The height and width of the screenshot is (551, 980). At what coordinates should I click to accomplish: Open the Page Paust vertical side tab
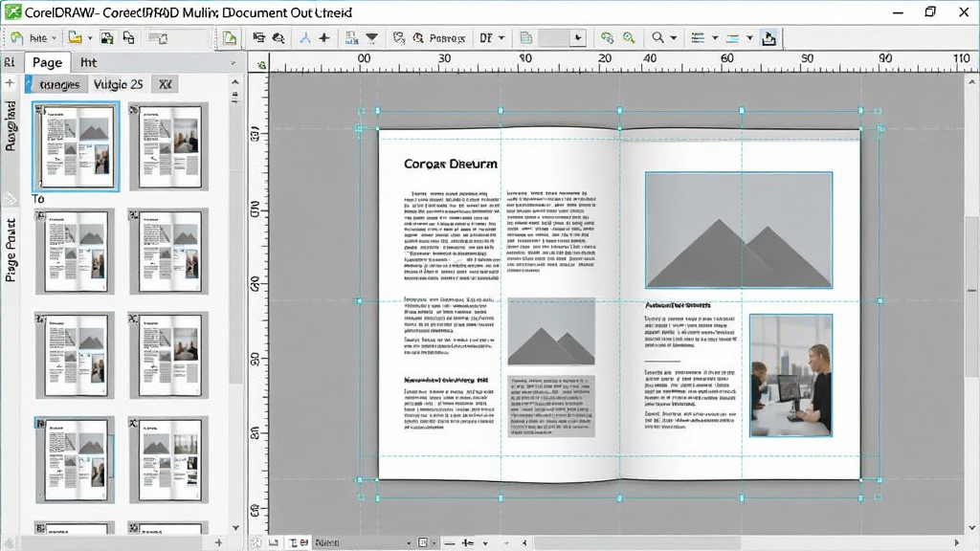[x=11, y=250]
